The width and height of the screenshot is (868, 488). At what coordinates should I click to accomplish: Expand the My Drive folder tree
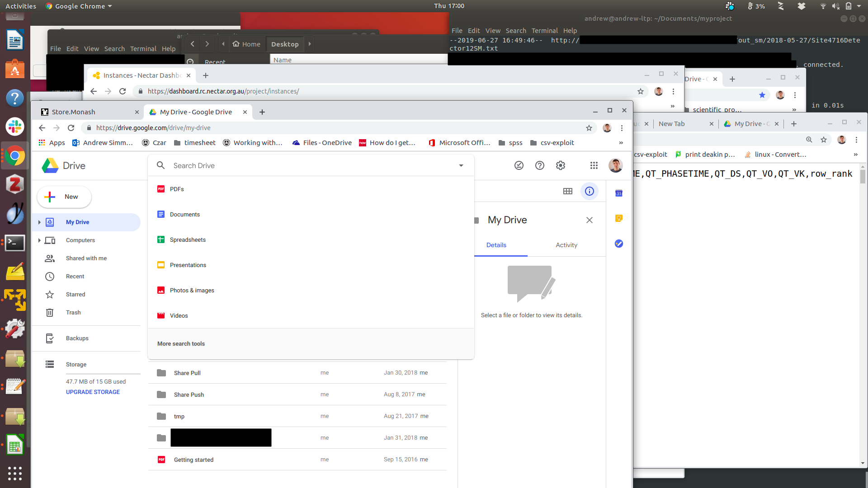coord(39,222)
